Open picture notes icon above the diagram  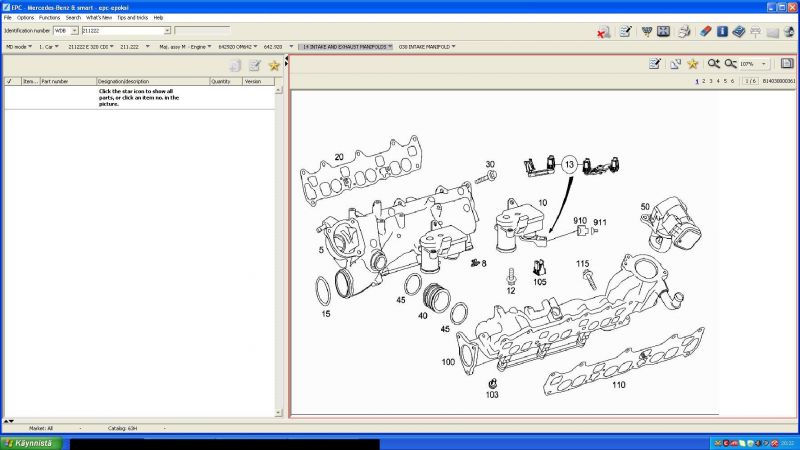[x=655, y=64]
